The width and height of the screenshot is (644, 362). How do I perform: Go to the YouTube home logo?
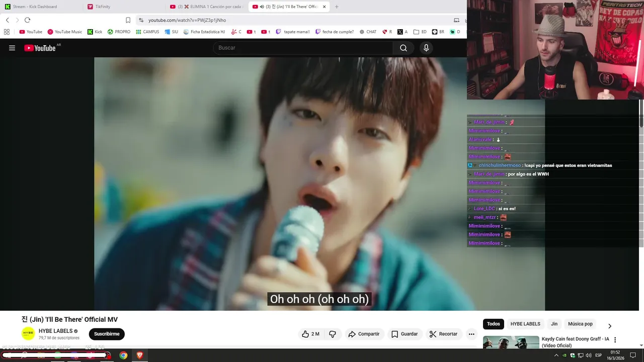coord(40,48)
